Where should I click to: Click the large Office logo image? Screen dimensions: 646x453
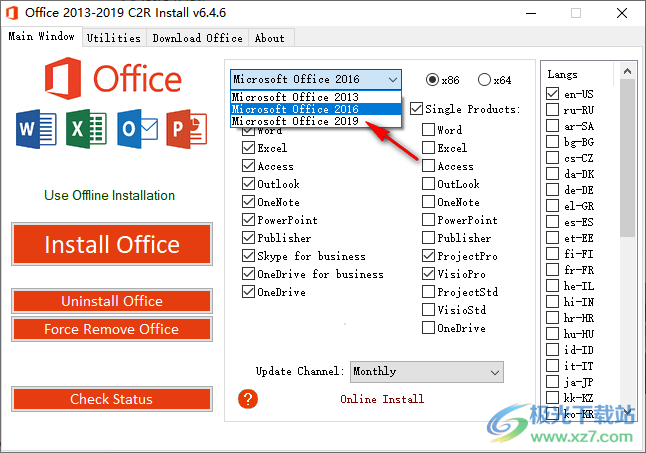pos(113,78)
